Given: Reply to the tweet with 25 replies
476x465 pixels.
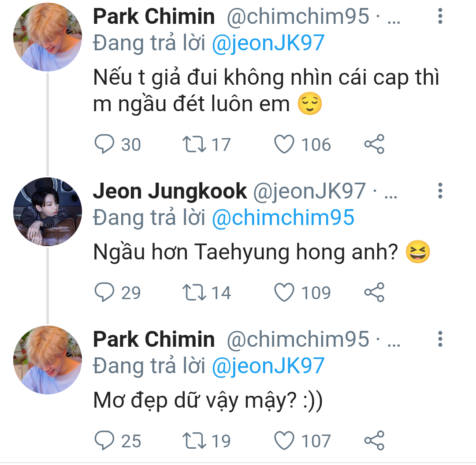Looking at the screenshot, I should (104, 441).
